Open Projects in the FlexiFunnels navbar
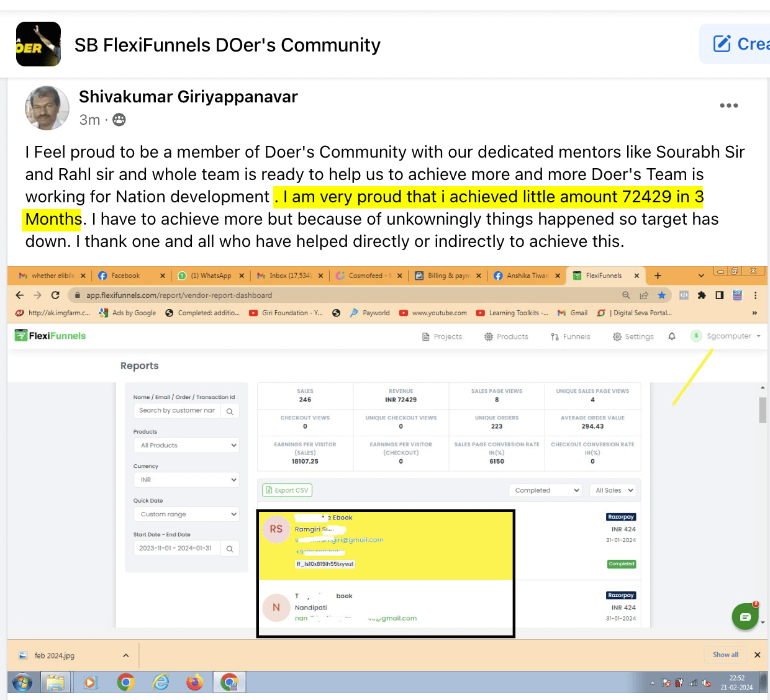 (x=442, y=336)
